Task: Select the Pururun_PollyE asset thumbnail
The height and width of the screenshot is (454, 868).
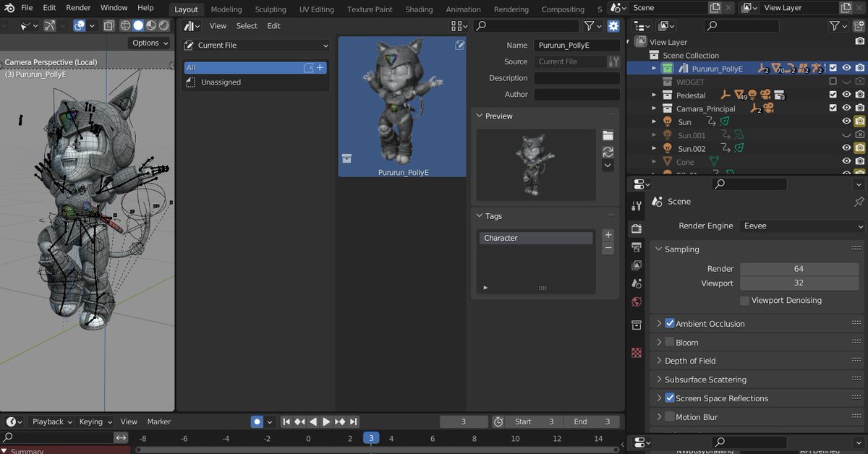Action: [402, 107]
